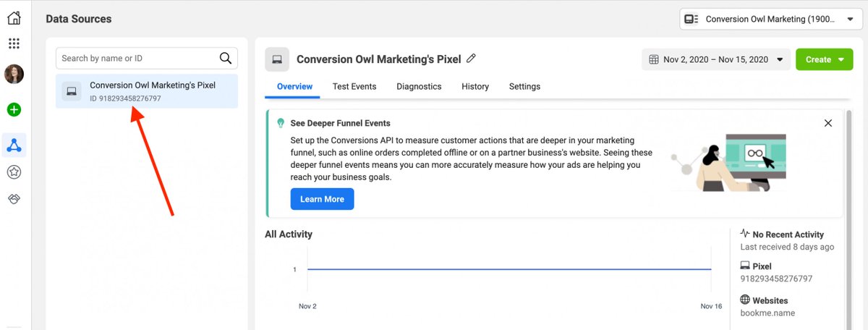Click the pencil icon to rename pixel
Viewport: 868px width, 330px height.
(472, 59)
